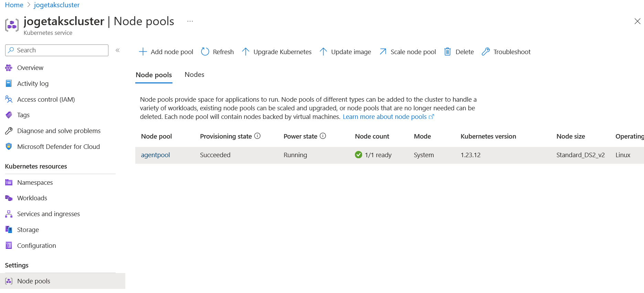
Task: Navigate to Home breadcrumb
Action: click(14, 5)
